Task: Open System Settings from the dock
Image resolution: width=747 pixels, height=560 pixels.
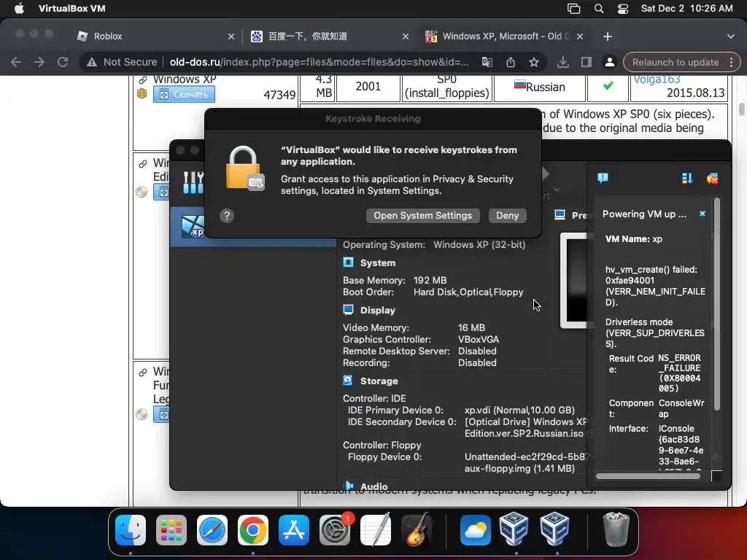Action: click(x=334, y=530)
